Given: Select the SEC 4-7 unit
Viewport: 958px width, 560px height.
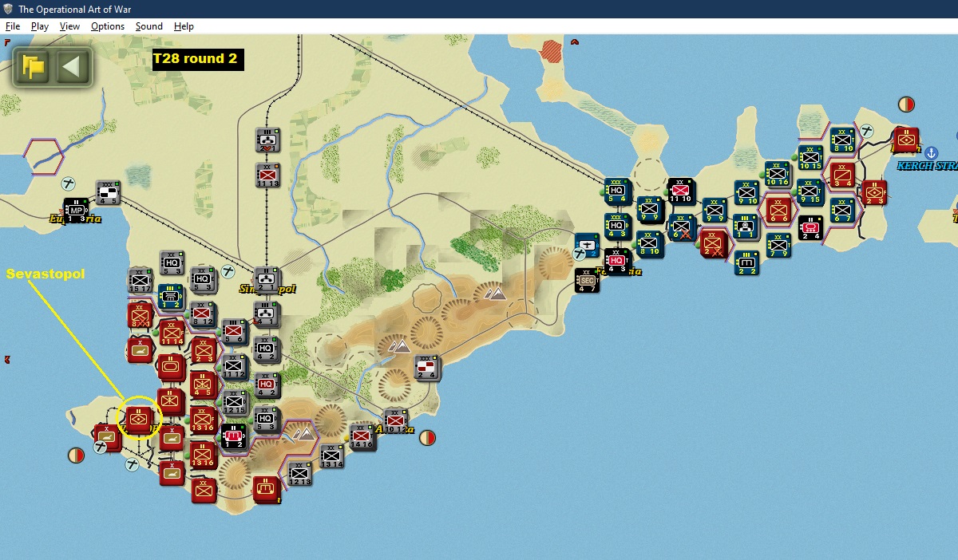Looking at the screenshot, I should coord(587,280).
